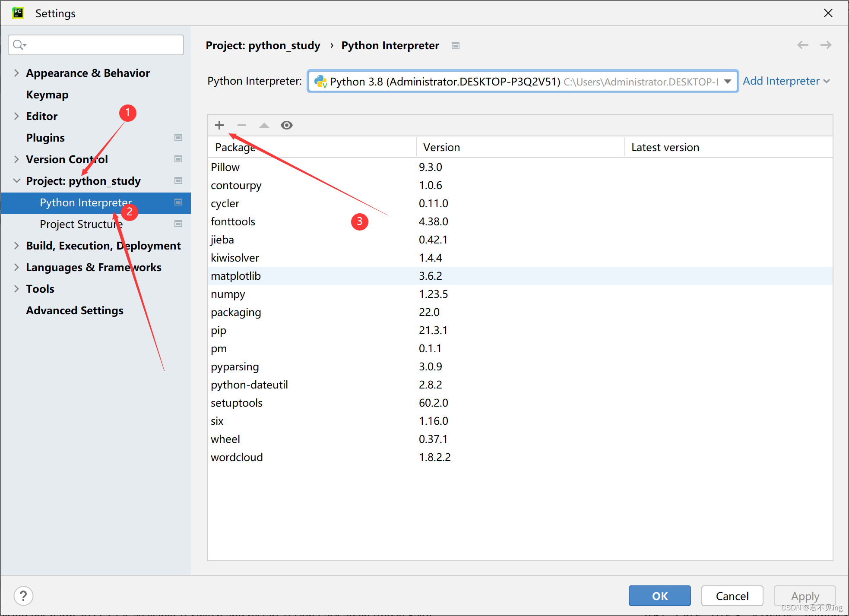Screen dimensions: 849x616
Task: Collapse the Project: python_study node
Action: point(16,180)
